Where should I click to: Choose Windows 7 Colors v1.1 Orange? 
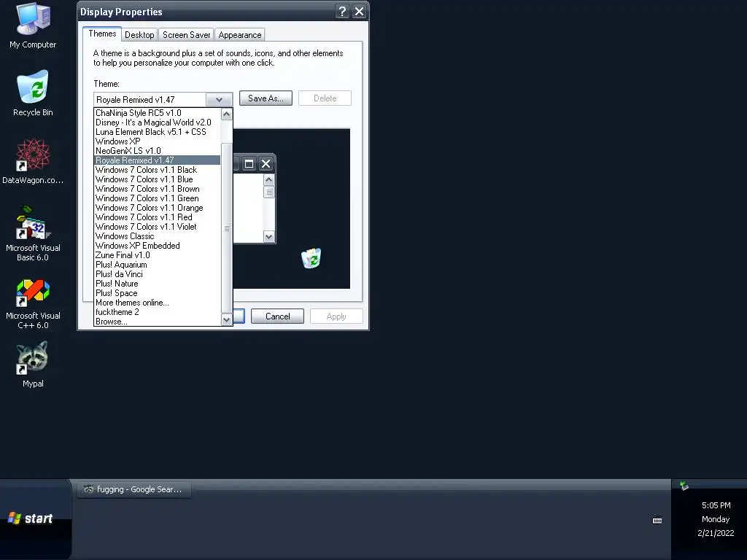tap(158, 208)
